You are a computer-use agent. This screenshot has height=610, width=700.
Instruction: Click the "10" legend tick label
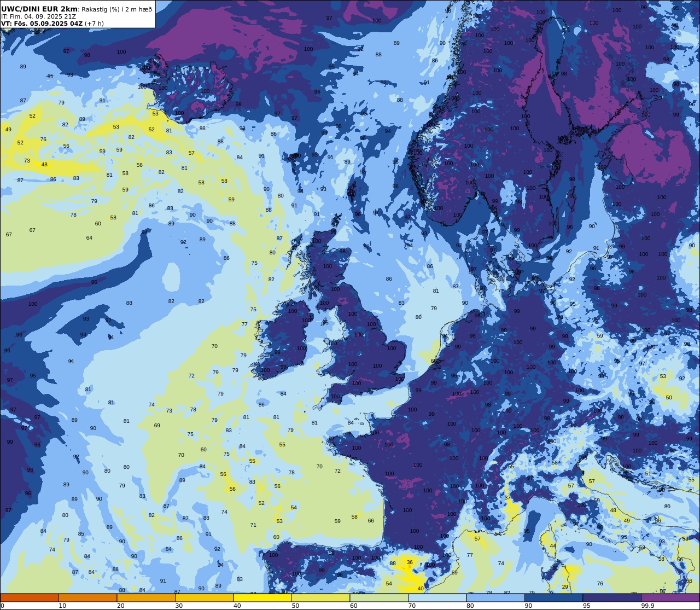pyautogui.click(x=62, y=606)
